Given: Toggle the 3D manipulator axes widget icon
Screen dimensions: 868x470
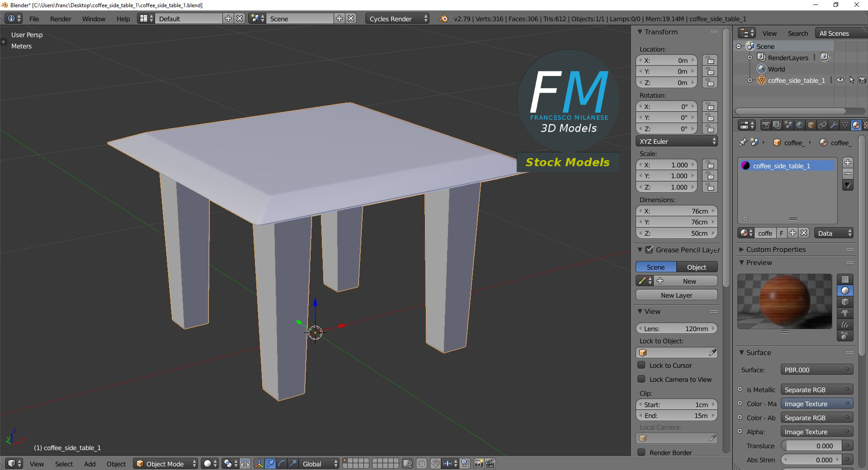Looking at the screenshot, I should [x=259, y=464].
